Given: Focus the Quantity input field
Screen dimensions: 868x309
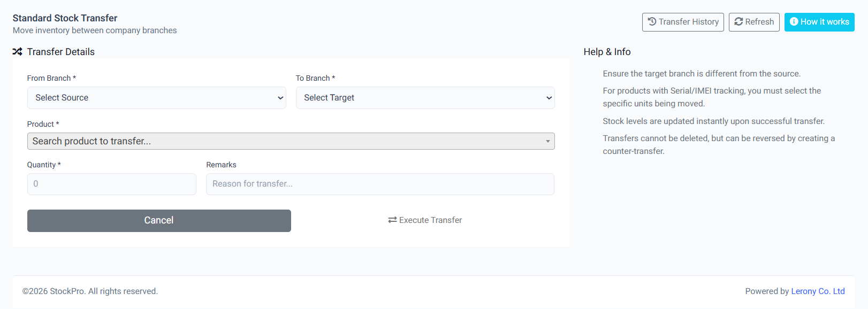Looking at the screenshot, I should pos(112,184).
